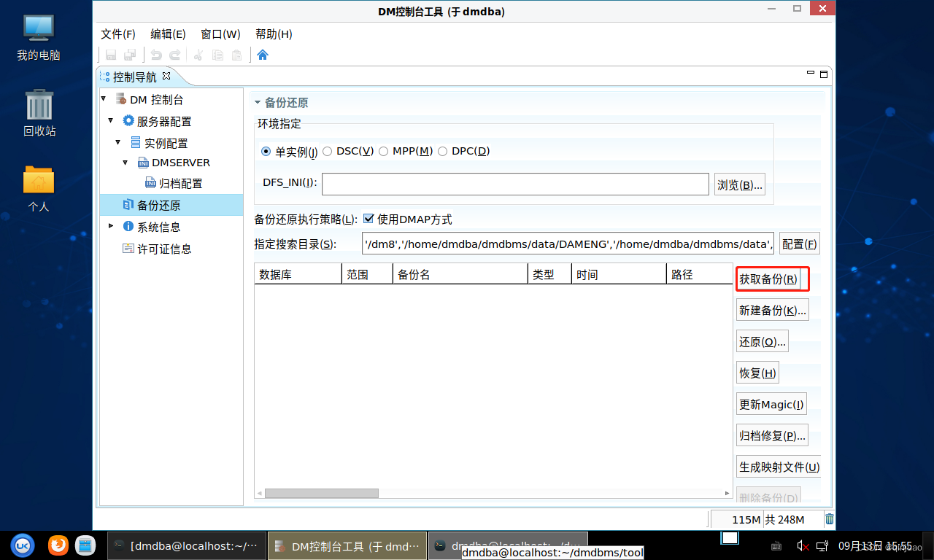The image size is (934, 560).
Task: Click the muted volume tray icon
Action: (x=803, y=545)
